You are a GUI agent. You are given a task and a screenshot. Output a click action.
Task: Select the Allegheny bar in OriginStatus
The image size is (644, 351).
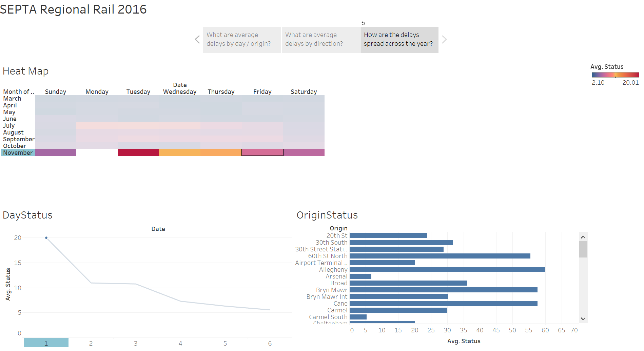point(447,270)
